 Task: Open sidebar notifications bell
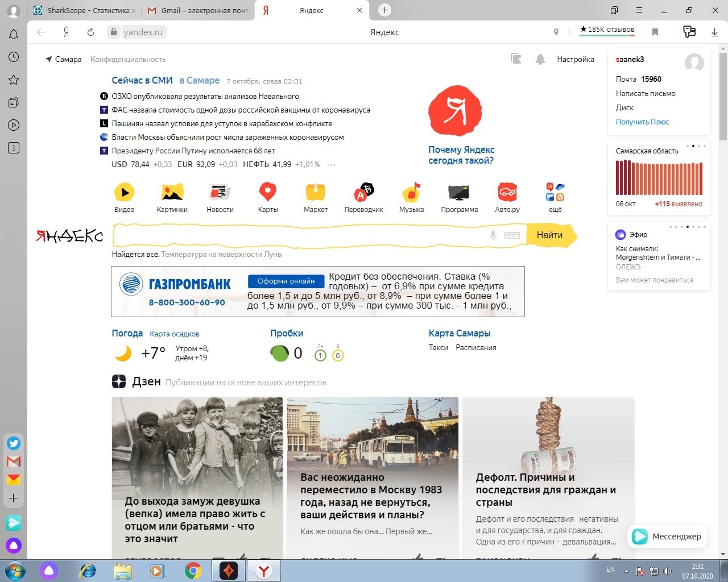pos(14,35)
